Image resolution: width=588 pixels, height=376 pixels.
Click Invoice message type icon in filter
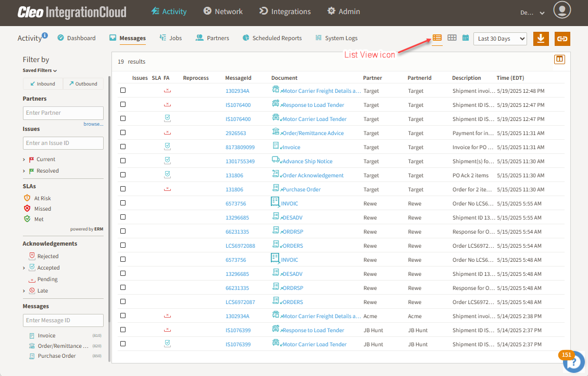click(32, 336)
